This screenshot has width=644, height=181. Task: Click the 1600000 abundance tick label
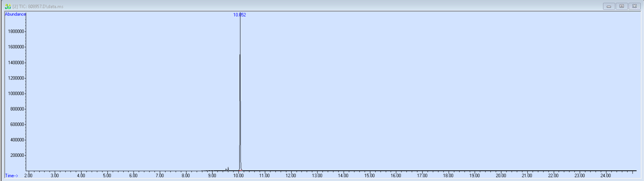pyautogui.click(x=16, y=47)
